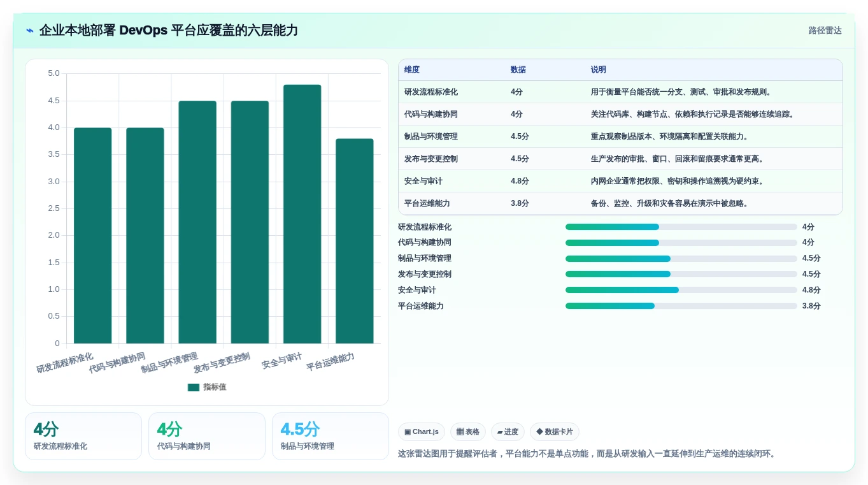Click the 发布与变更控制 bar in chart
Screen dimensions: 868x485
(250, 222)
